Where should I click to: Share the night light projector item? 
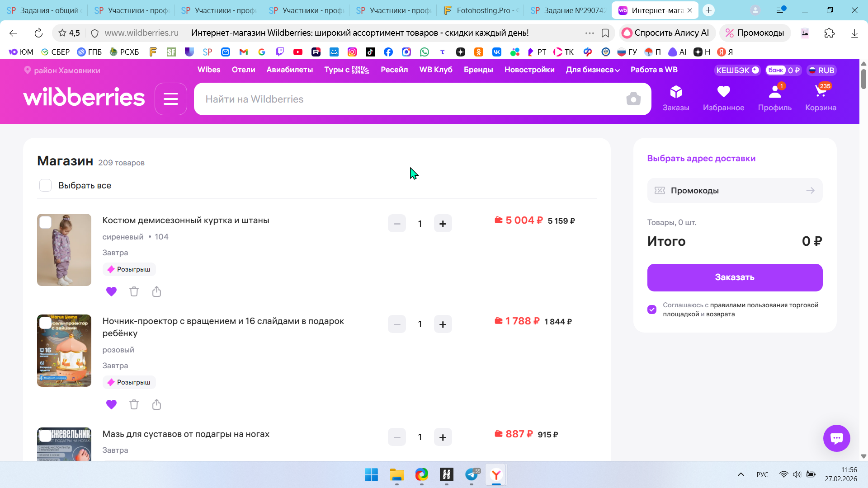156,404
